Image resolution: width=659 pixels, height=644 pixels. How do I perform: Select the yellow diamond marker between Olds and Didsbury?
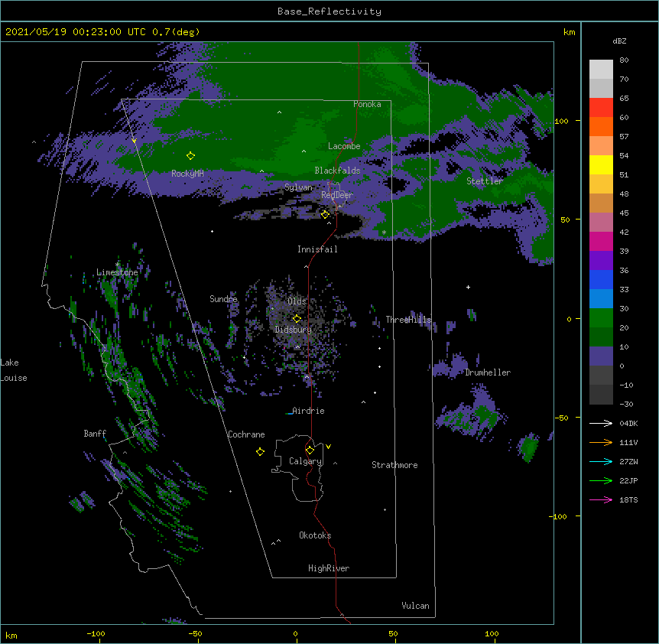[x=297, y=319]
